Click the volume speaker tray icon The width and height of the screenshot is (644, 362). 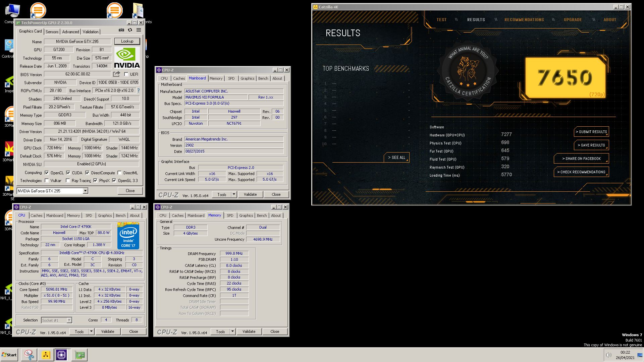click(608, 355)
